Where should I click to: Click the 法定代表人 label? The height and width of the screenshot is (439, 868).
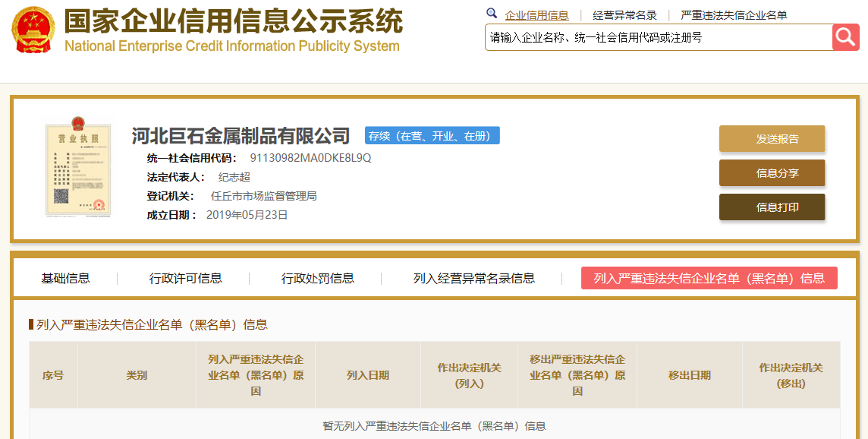click(175, 177)
